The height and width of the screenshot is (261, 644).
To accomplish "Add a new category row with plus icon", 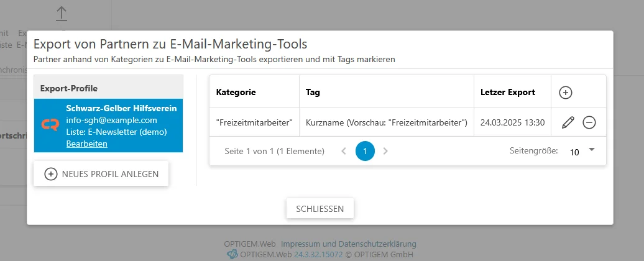I will coord(566,93).
